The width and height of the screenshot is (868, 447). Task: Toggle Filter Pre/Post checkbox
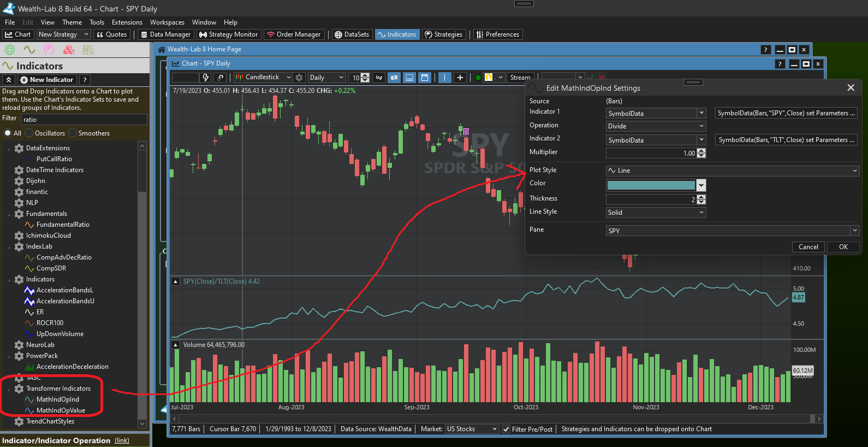click(506, 430)
